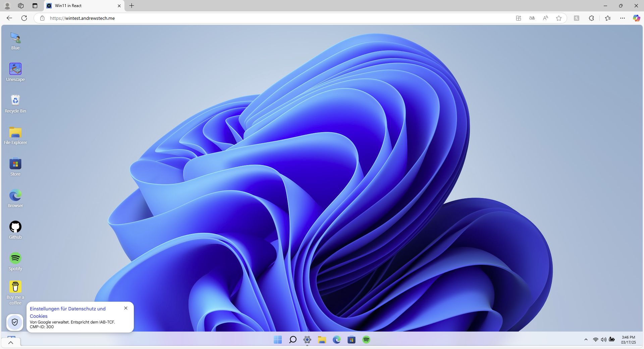Click the privacy shield round button
644x349 pixels.
point(15,322)
